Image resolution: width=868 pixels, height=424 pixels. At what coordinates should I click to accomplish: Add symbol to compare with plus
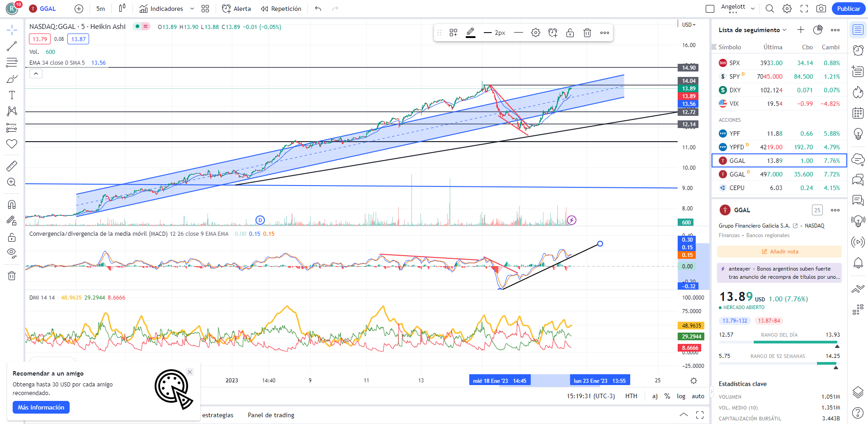[x=79, y=9]
